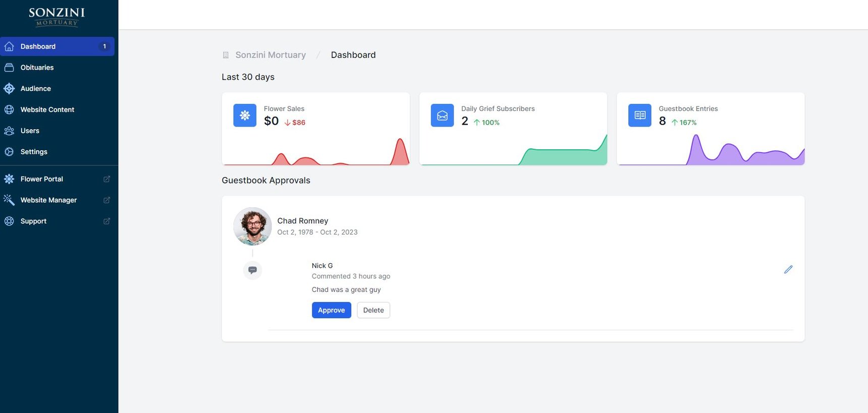Image resolution: width=868 pixels, height=413 pixels.
Task: Click Sonzini Mortuary breadcrumb link
Action: (270, 55)
